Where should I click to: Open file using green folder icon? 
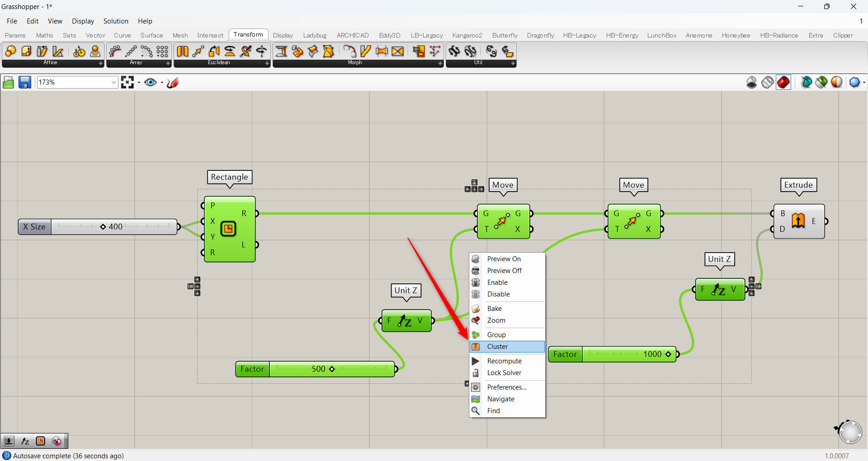tap(8, 82)
